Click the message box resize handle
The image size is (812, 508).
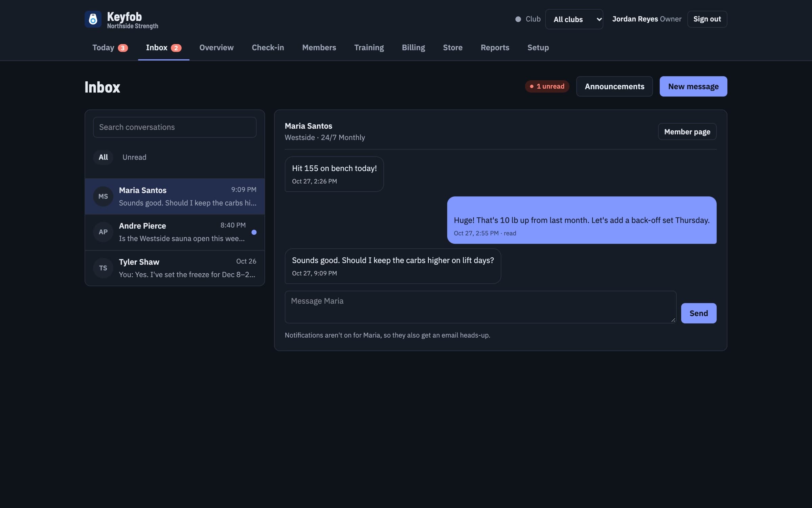point(673,320)
